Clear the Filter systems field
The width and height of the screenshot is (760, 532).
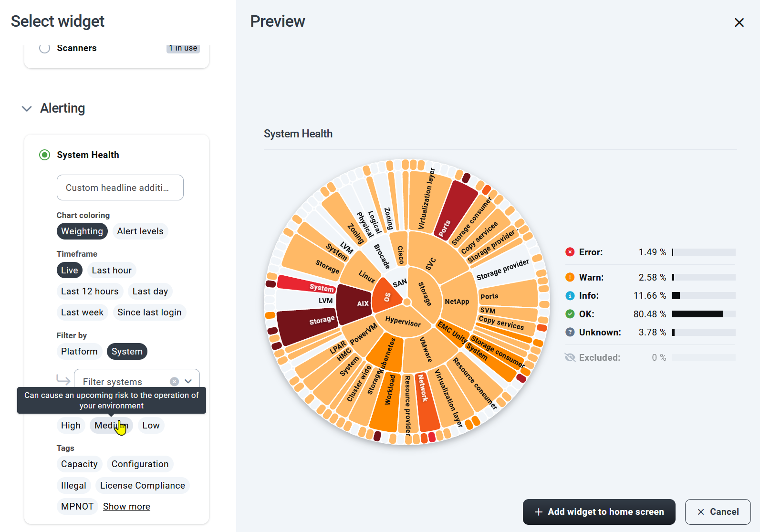tap(175, 381)
